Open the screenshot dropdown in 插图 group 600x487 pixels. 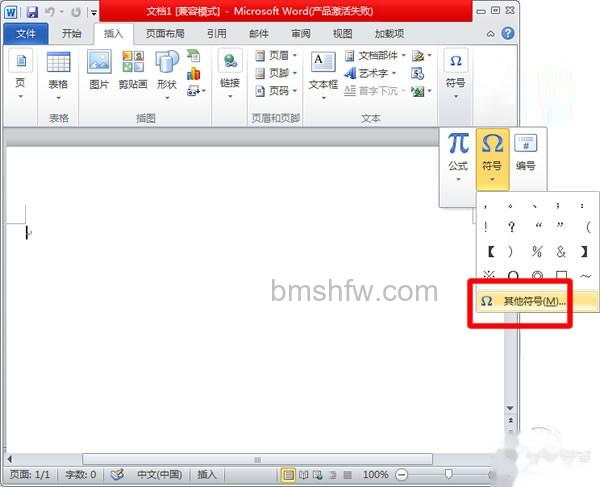point(196,91)
